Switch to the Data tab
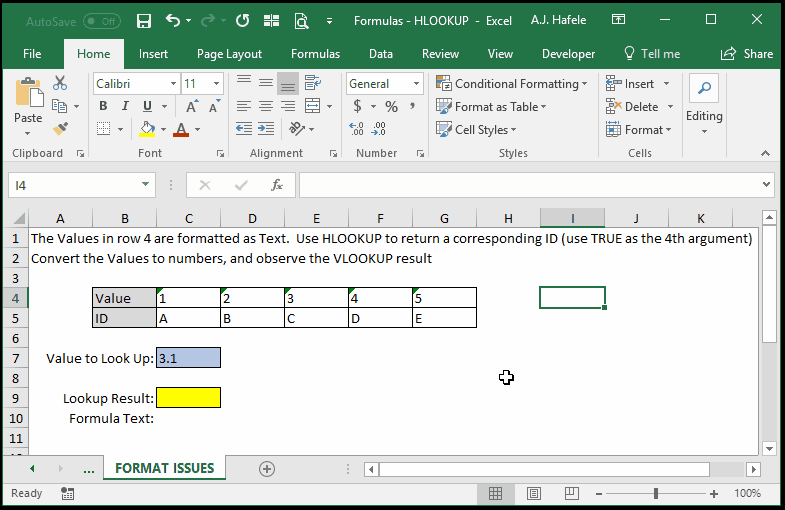Viewport: 785px width, 510px height. 381,54
